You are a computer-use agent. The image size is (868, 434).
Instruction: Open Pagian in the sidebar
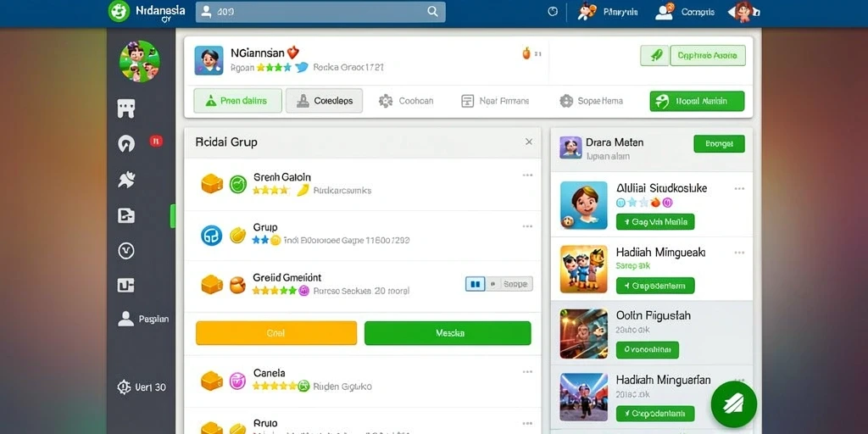pos(143,319)
